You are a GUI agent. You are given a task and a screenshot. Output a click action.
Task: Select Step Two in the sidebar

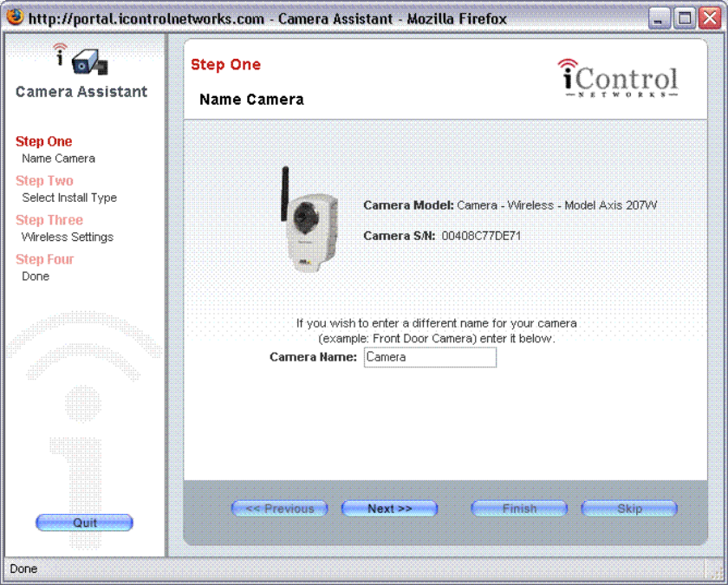[x=44, y=180]
